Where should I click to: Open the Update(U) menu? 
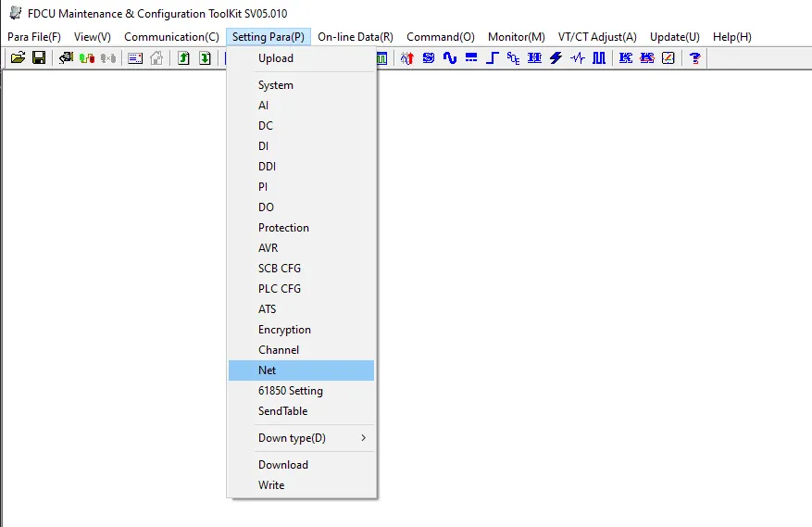point(675,37)
